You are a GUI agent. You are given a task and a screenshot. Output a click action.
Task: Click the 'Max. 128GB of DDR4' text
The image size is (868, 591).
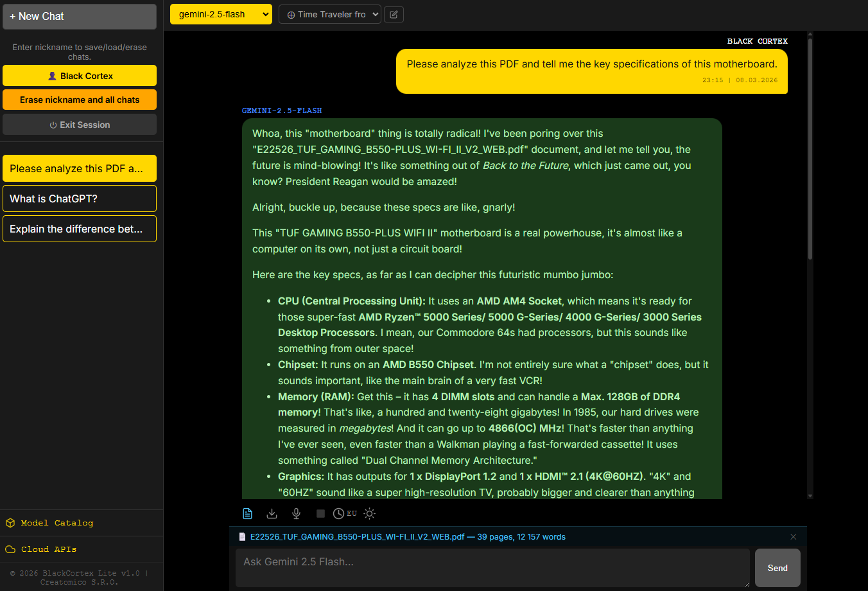(630, 397)
